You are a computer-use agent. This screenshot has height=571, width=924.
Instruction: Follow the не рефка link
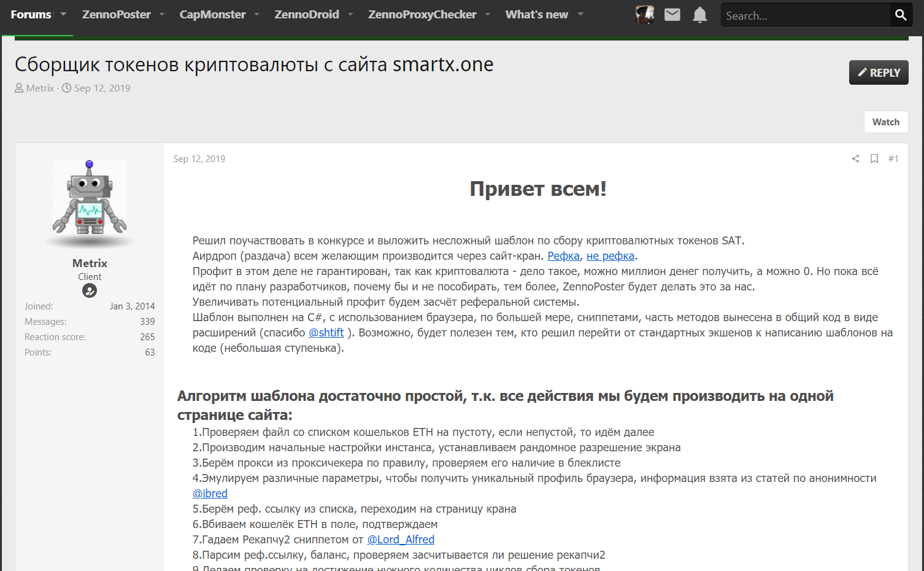click(610, 256)
